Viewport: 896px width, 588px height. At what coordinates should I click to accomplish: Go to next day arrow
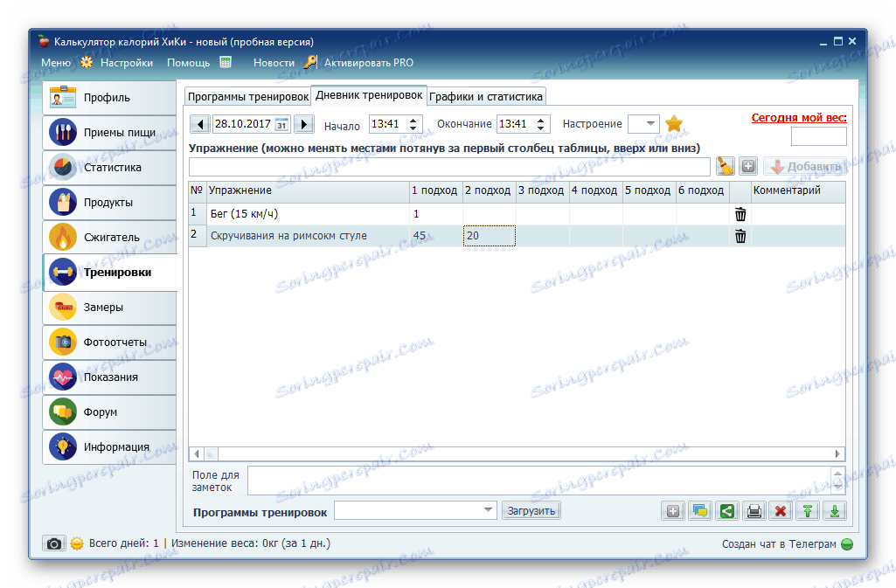click(304, 124)
